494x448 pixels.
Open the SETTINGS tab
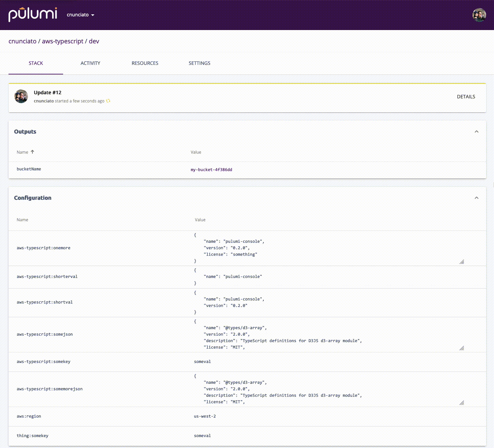[199, 63]
